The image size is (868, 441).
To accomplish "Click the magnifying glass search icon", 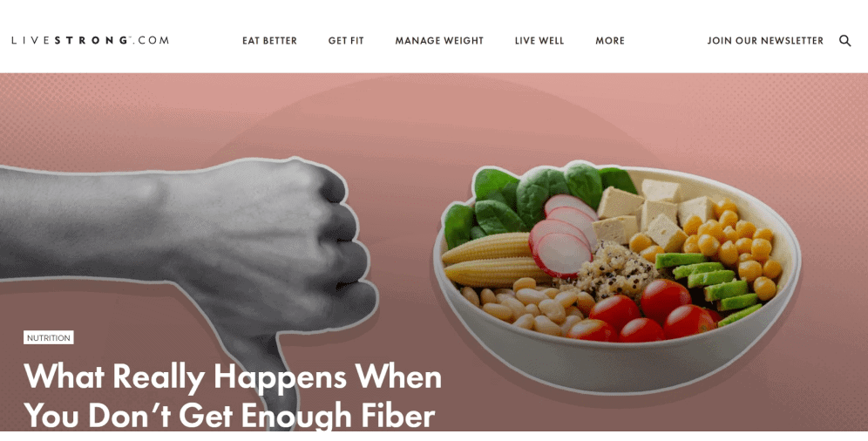I will coord(844,40).
